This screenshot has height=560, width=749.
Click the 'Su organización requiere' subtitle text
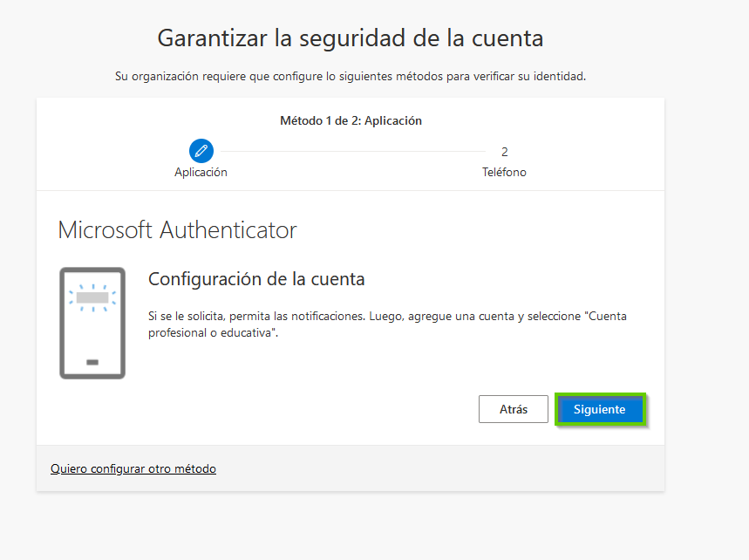(351, 77)
